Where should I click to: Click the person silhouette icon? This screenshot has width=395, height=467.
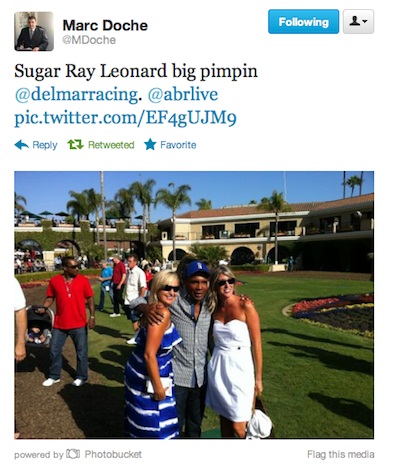click(x=355, y=22)
